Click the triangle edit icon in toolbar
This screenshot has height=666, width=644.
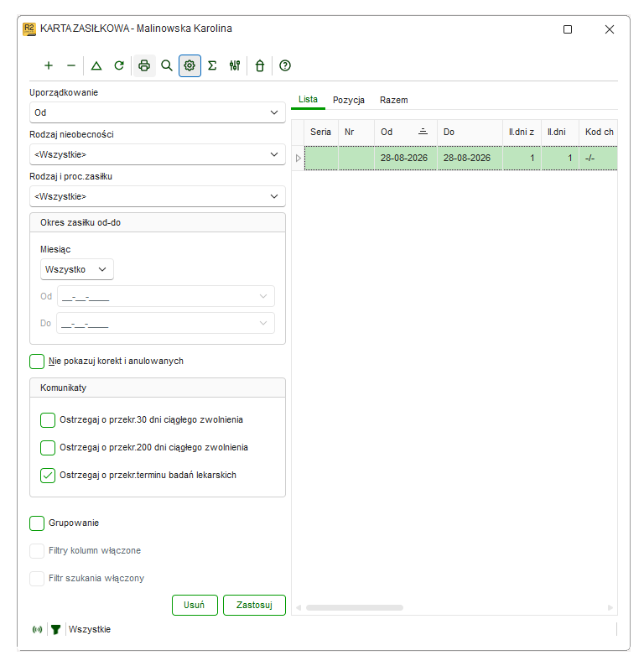point(96,65)
